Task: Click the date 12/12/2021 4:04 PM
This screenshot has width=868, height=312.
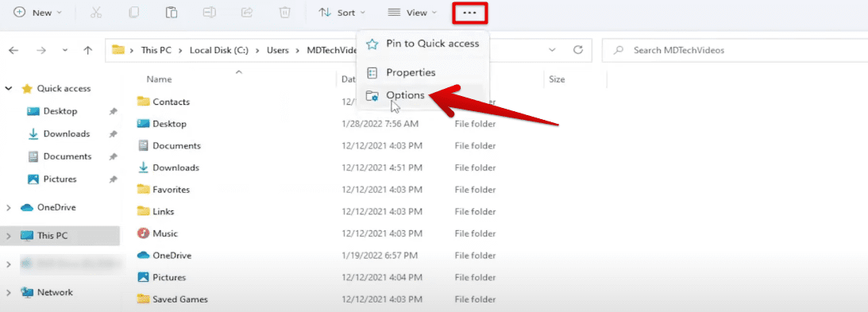Action: [x=383, y=277]
